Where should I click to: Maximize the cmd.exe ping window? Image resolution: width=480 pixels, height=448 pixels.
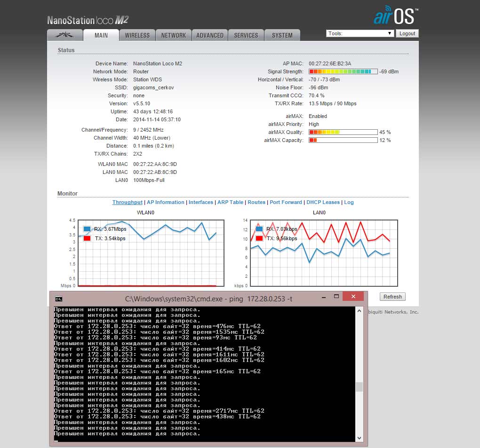click(x=336, y=296)
